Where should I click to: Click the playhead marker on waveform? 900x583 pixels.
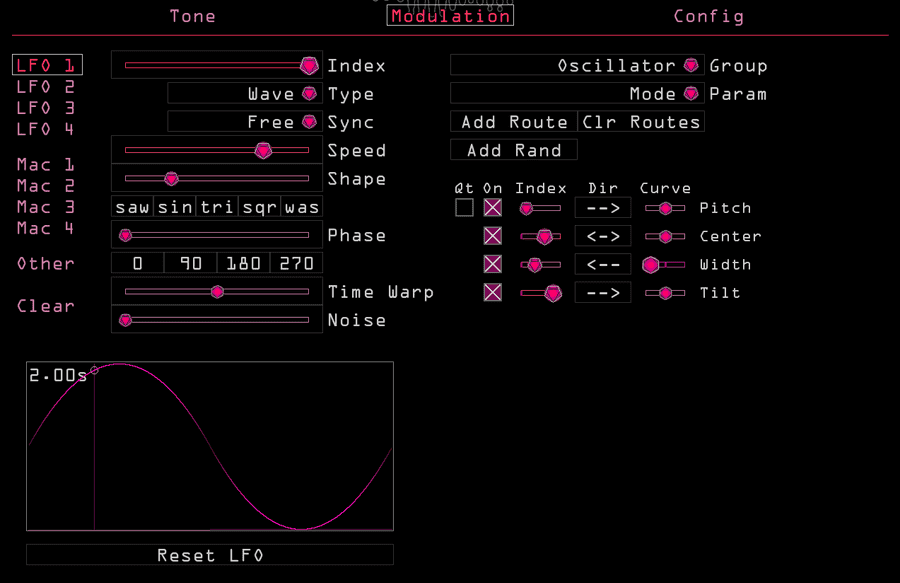tap(95, 371)
